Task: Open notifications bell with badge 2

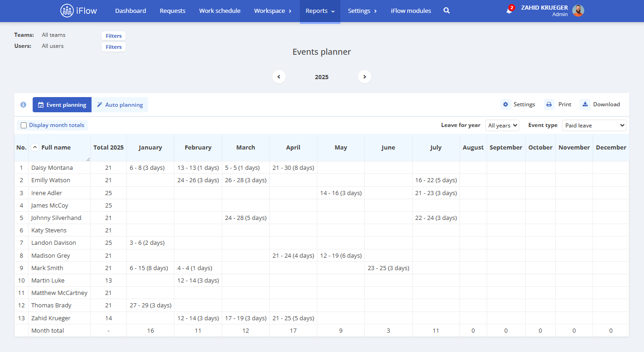Action: click(509, 11)
